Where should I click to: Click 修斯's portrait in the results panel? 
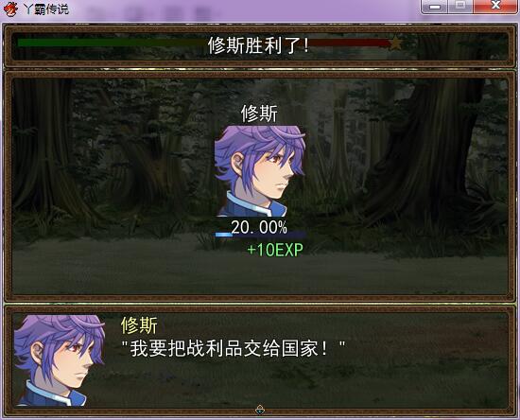click(x=260, y=171)
